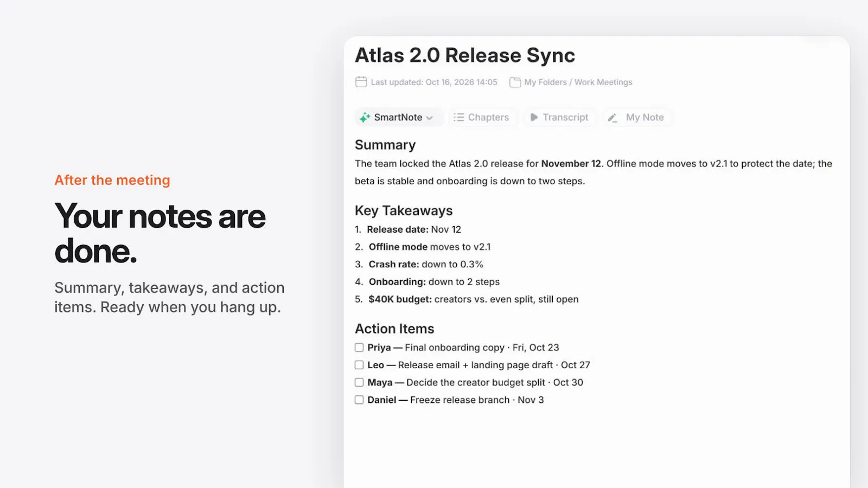Select takeaway 'Onboarding: down to 2 steps'
Screen dimensions: 868x488
pyautogui.click(x=427, y=281)
